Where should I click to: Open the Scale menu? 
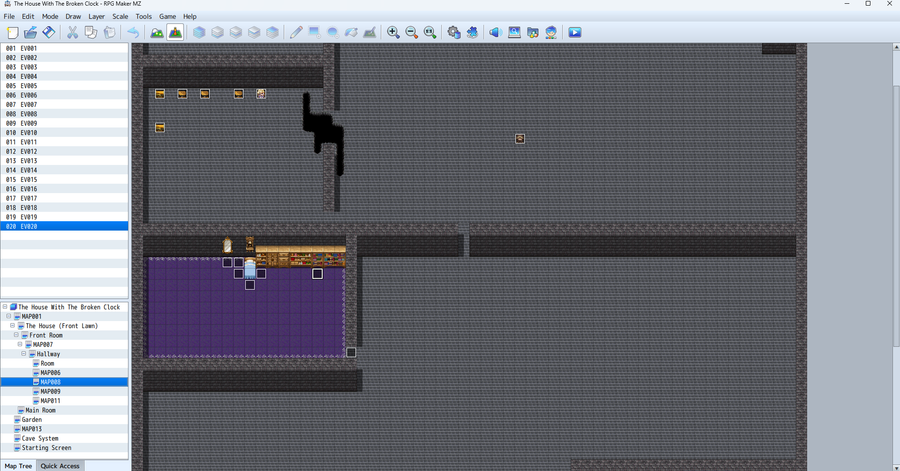coord(121,17)
